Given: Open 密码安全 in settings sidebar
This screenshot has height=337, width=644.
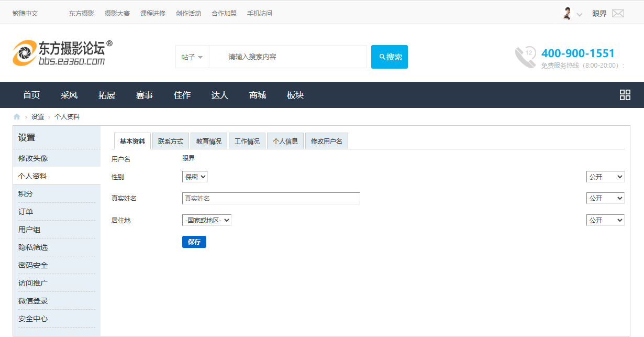Looking at the screenshot, I should coord(57,265).
